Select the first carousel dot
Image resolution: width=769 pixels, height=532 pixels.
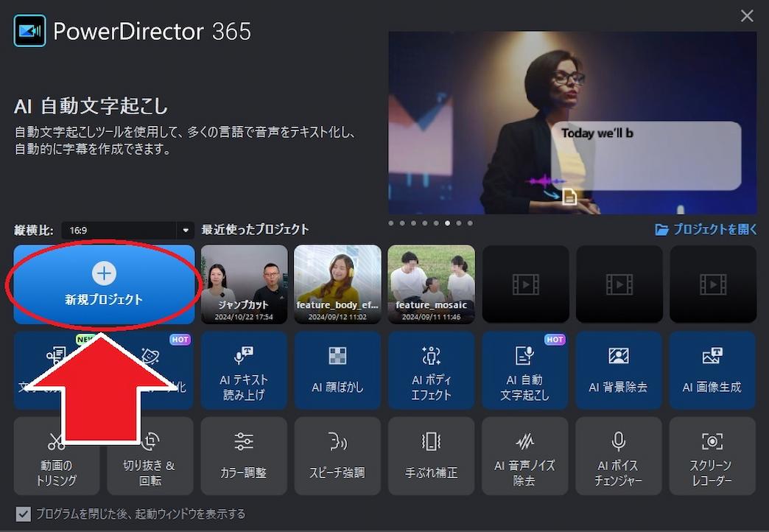pyautogui.click(x=391, y=223)
